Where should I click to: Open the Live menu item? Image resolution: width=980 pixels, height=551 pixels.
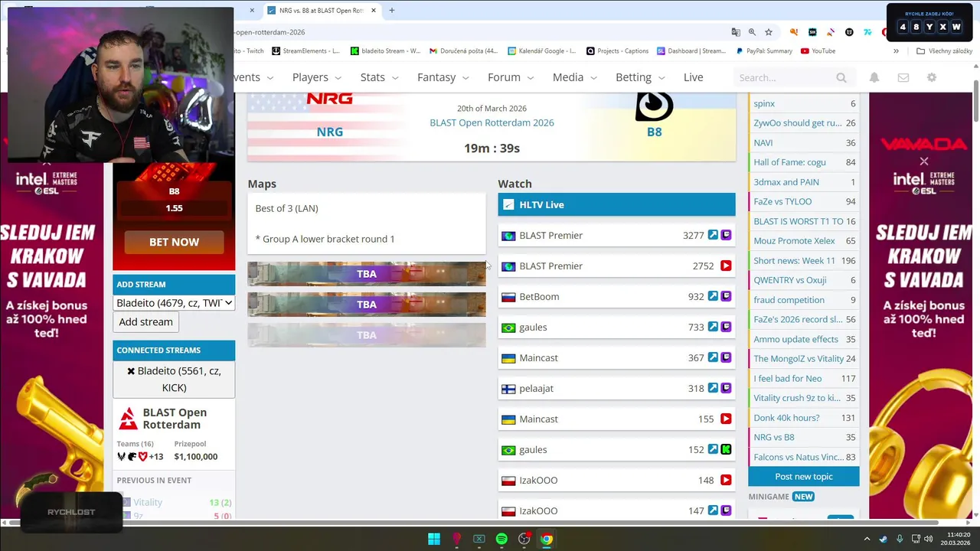pos(693,77)
